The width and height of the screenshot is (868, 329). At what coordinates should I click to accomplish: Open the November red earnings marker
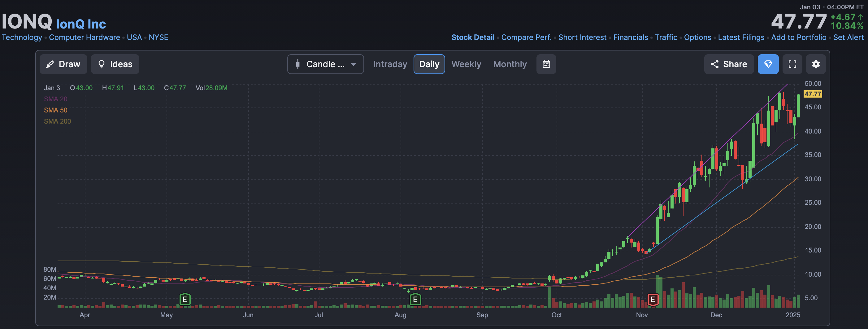pyautogui.click(x=653, y=299)
